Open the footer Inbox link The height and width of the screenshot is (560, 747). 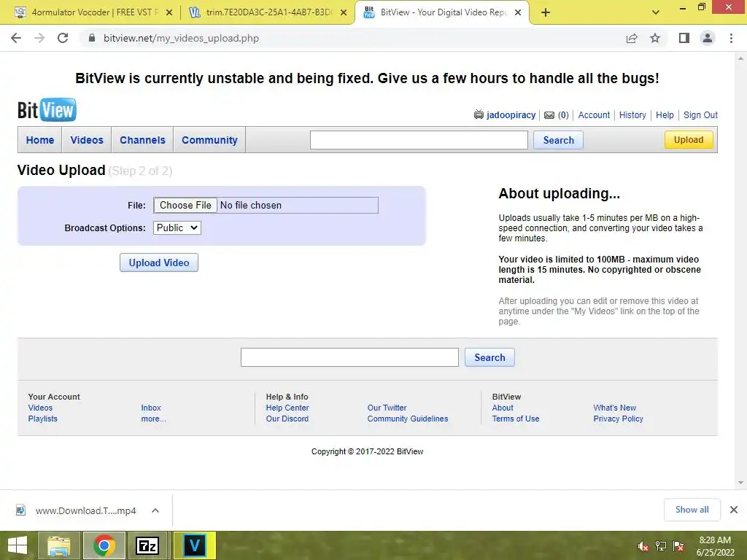150,408
